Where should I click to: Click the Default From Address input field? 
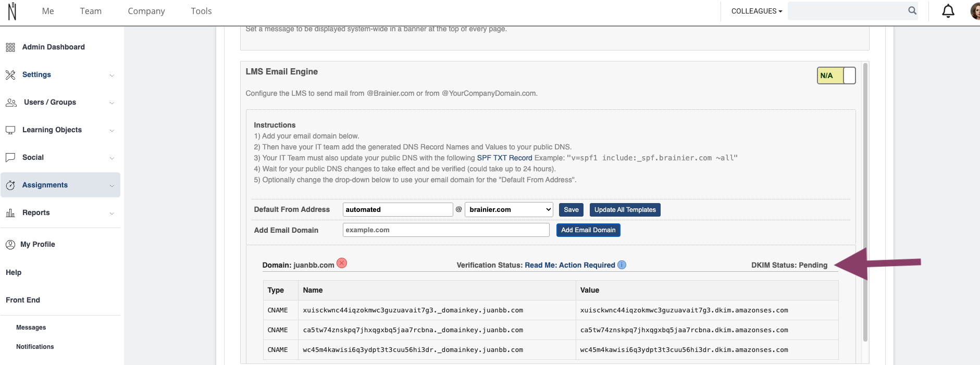click(398, 209)
